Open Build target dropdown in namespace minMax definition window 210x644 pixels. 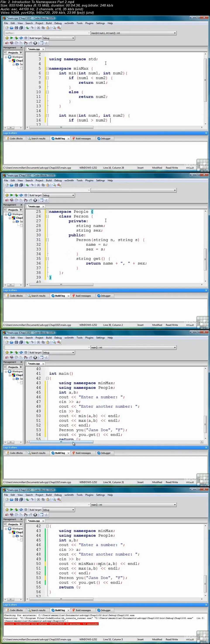[58, 38]
